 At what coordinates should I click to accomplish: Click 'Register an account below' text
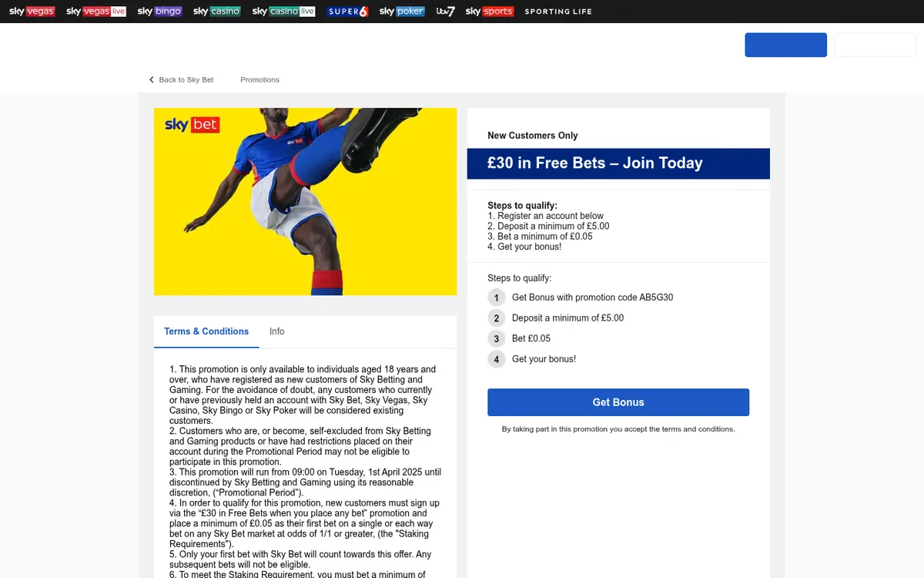(546, 216)
